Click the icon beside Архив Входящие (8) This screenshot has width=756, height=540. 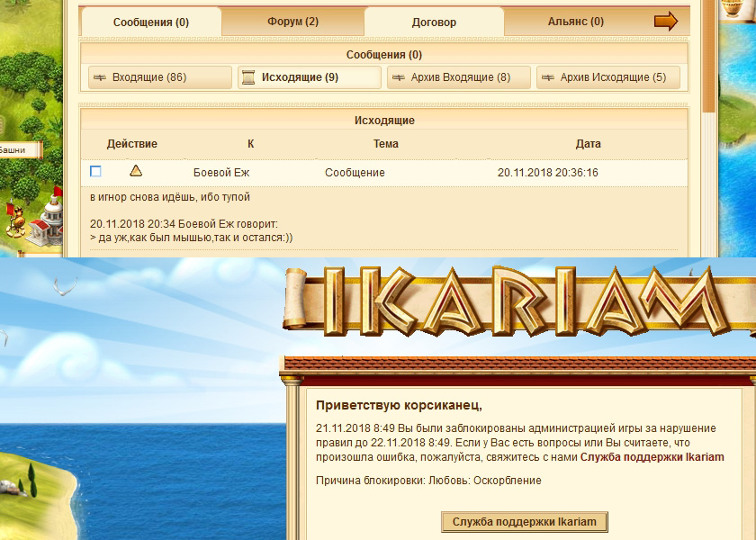[x=399, y=77]
